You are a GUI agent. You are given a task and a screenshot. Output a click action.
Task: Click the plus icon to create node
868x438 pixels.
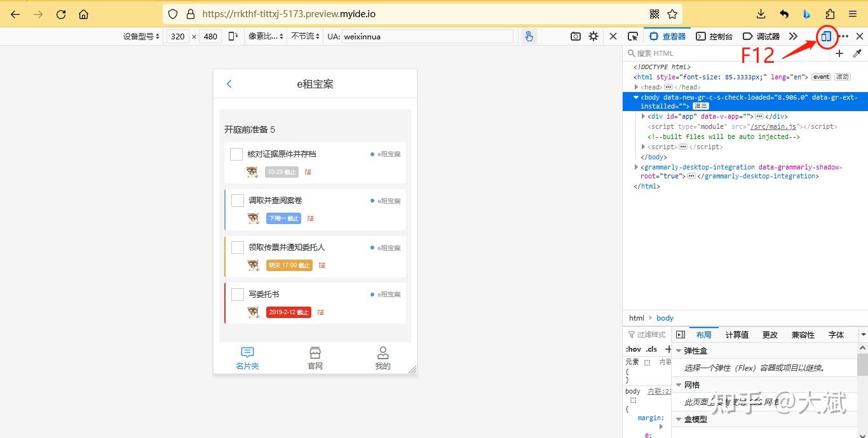tap(839, 53)
